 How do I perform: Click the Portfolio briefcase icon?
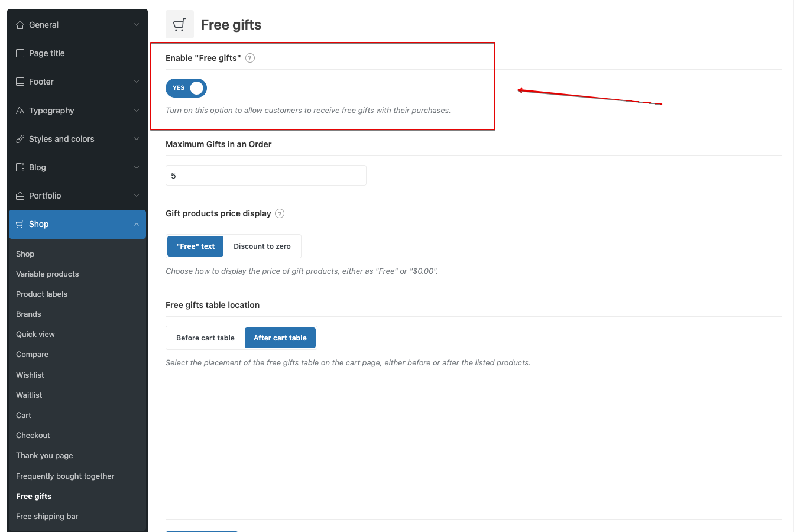pos(20,196)
